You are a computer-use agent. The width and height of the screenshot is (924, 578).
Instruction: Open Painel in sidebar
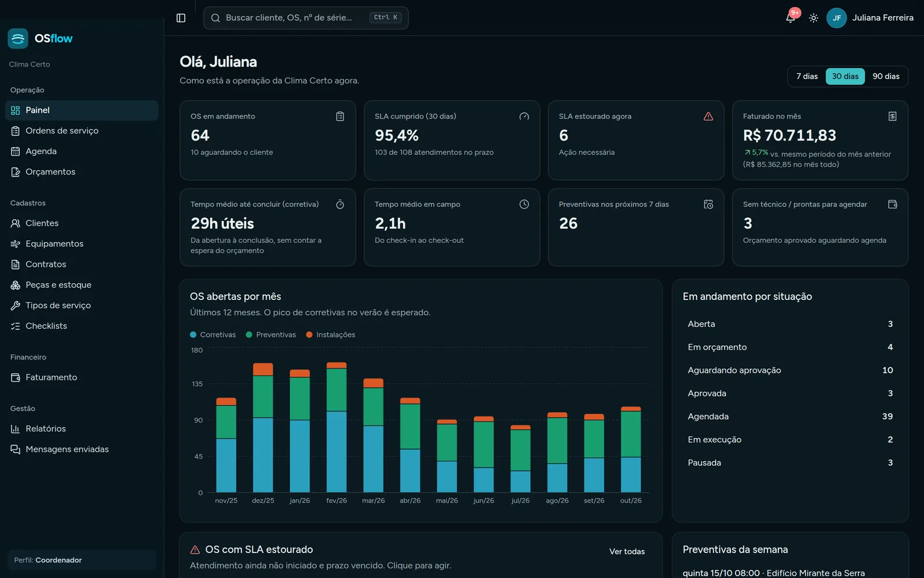tap(82, 110)
